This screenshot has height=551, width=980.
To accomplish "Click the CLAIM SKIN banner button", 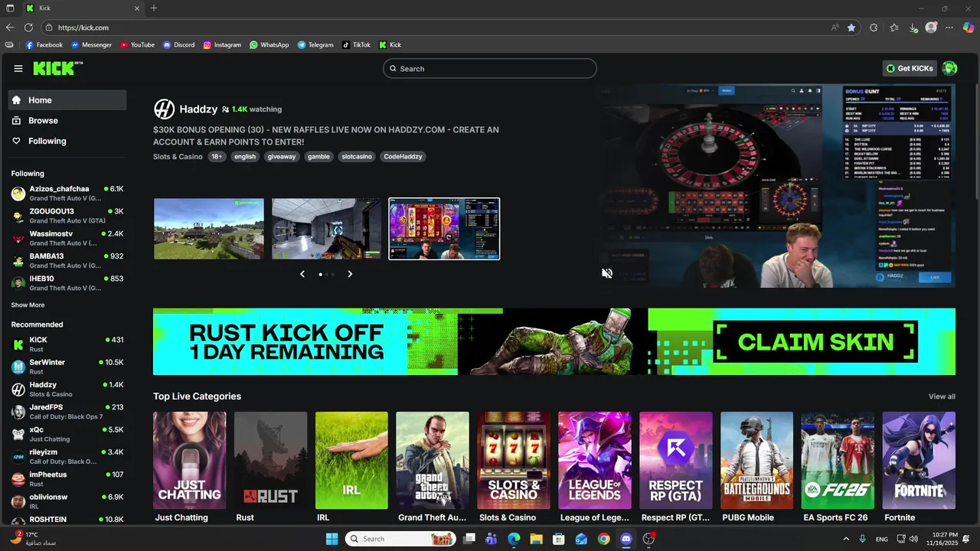I will click(x=815, y=342).
